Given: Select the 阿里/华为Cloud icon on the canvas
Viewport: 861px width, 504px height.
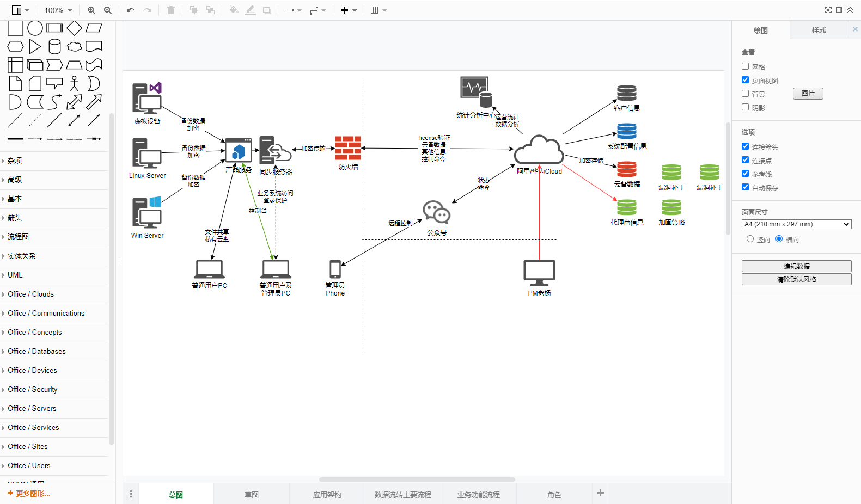Looking at the screenshot, I should [x=539, y=149].
